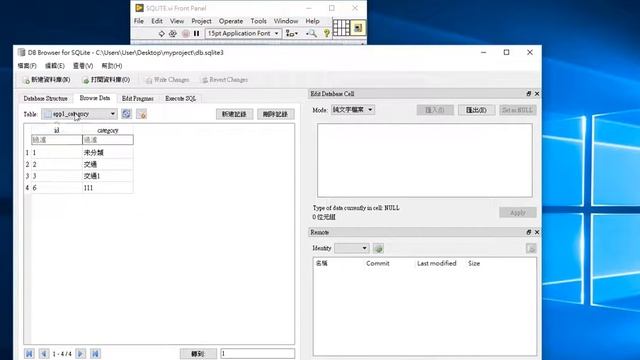Click the 匯入 import button
The width and height of the screenshot is (640, 360).
pyautogui.click(x=435, y=110)
